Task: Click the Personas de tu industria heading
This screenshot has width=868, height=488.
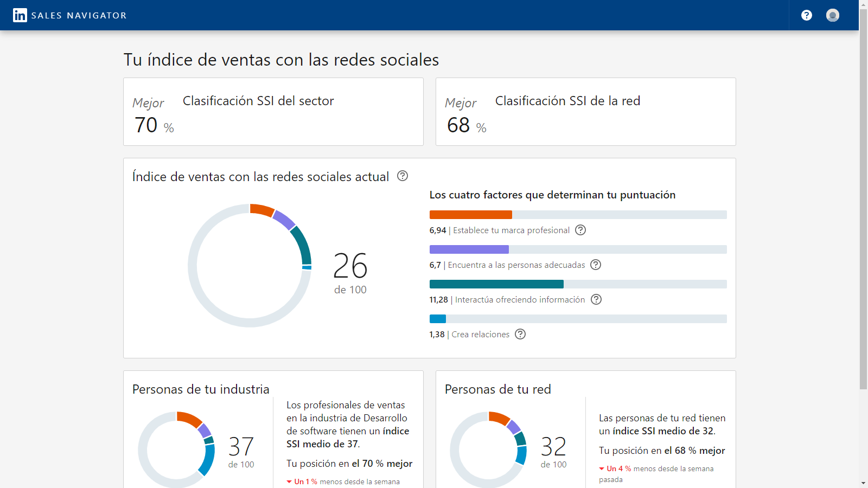Action: pos(201,389)
